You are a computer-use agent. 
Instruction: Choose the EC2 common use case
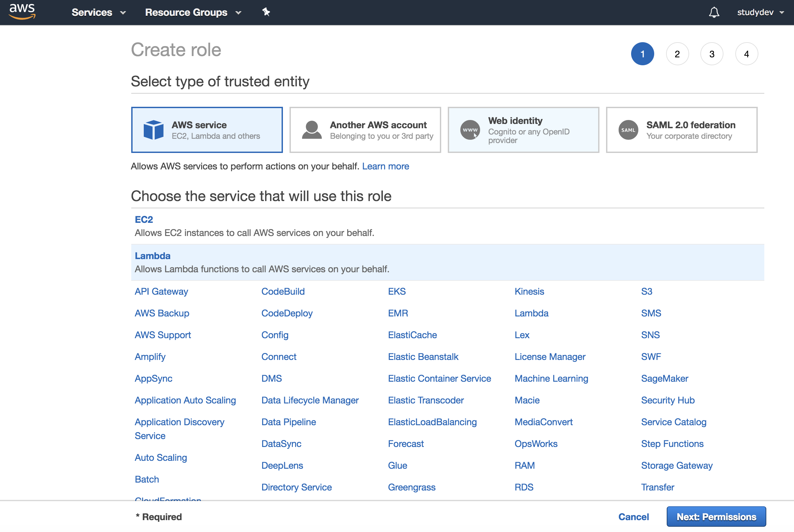pyautogui.click(x=447, y=226)
